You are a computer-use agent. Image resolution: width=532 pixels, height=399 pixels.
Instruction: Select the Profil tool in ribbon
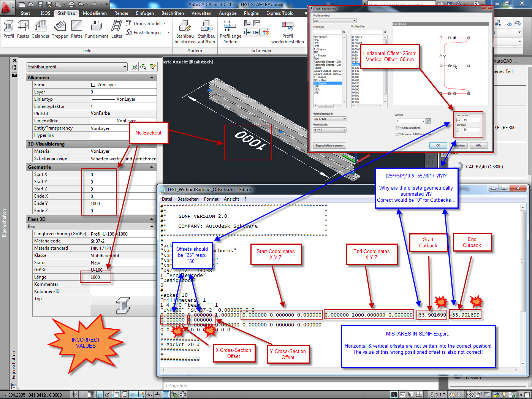(x=8, y=29)
